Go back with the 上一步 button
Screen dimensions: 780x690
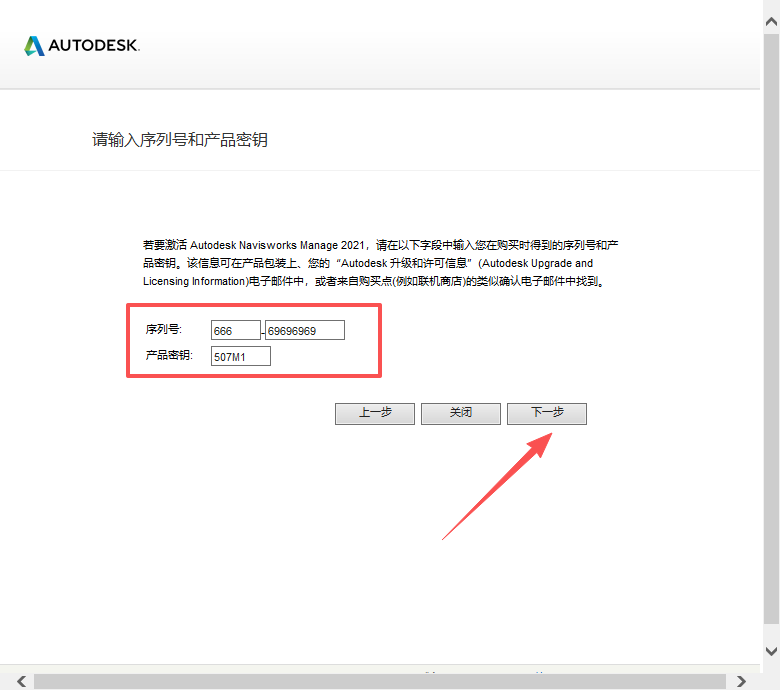tap(375, 413)
